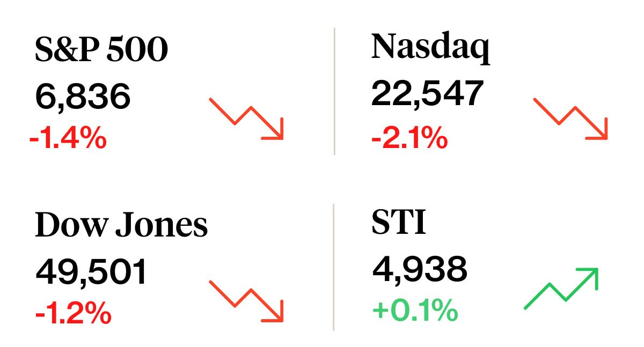Click the Dow Jones value 49,501
Viewport: 644px width, 347px height.
pyautogui.click(x=91, y=272)
